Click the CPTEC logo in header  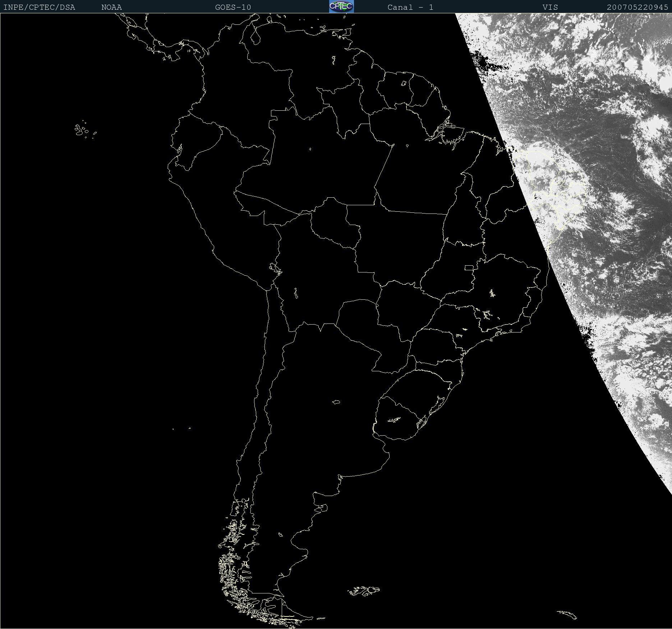341,6
